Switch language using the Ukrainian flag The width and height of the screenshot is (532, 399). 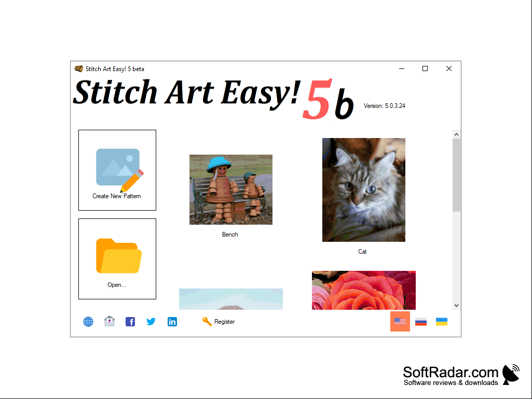[442, 322]
